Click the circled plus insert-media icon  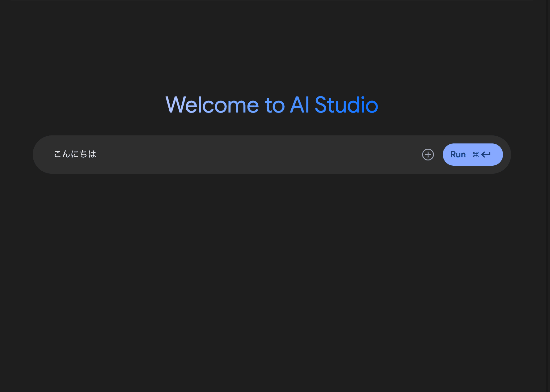pos(428,155)
